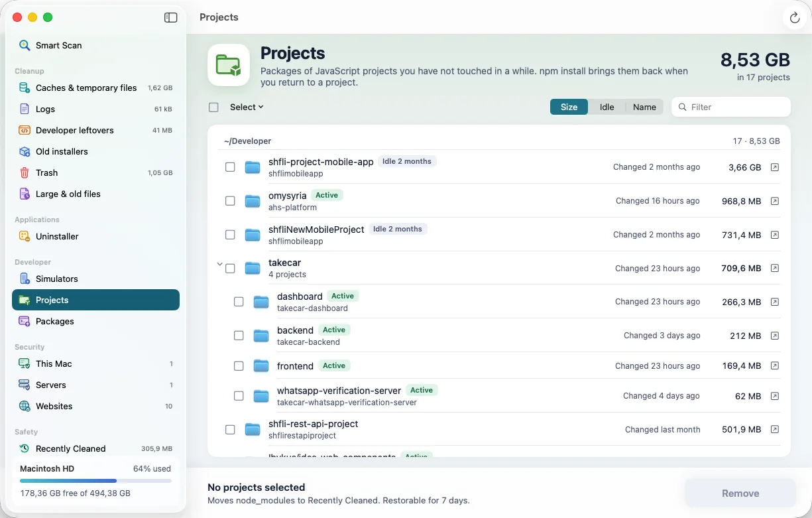The height and width of the screenshot is (518, 812).
Task: Reveal backend project in Finder
Action: [x=775, y=336]
